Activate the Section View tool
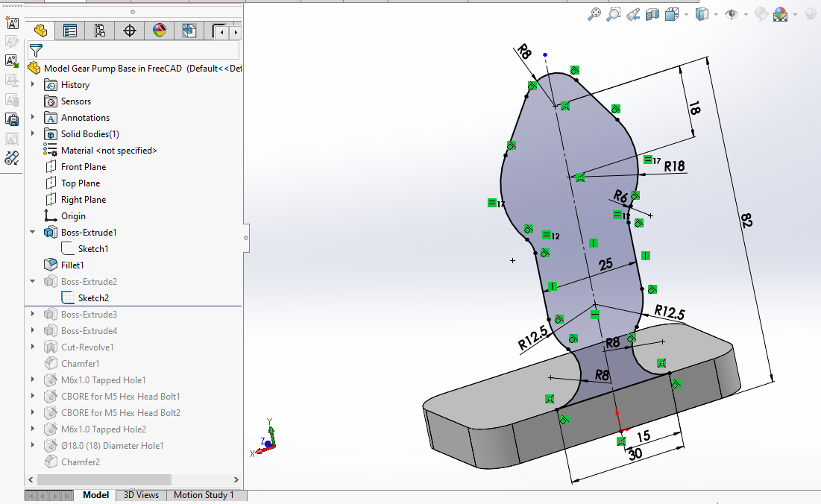 pos(652,14)
